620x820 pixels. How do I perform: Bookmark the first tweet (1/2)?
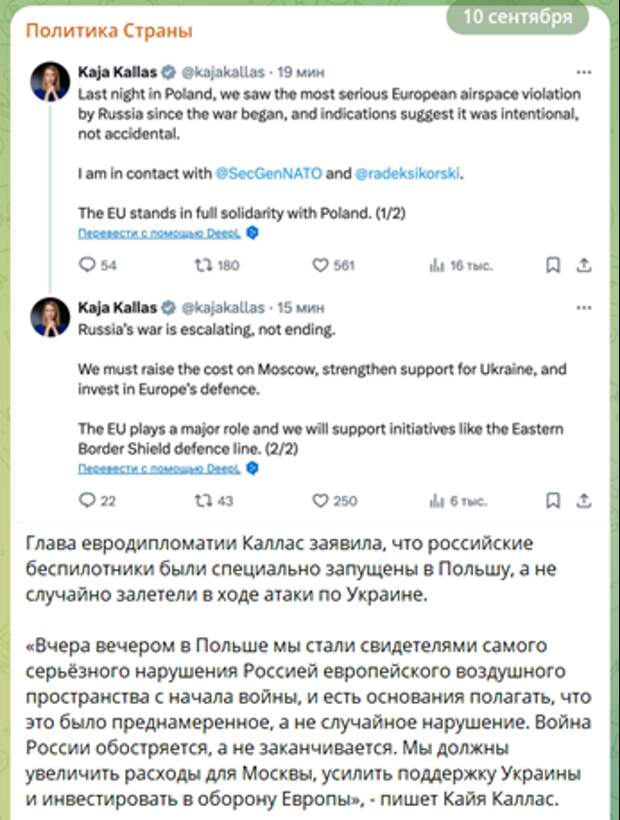pyautogui.click(x=552, y=265)
